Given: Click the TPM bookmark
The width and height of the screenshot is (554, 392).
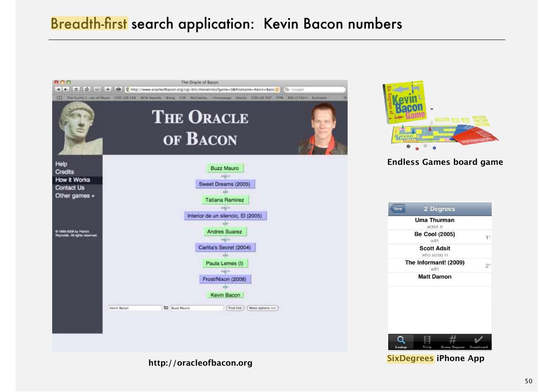Looking at the screenshot, I should 280,97.
